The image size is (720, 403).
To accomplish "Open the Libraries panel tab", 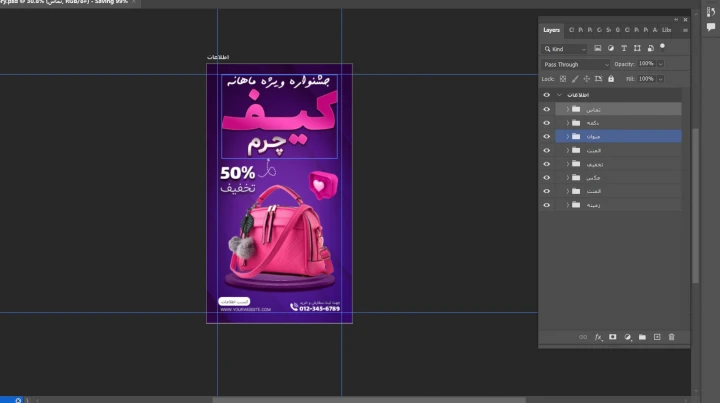I will [666, 30].
